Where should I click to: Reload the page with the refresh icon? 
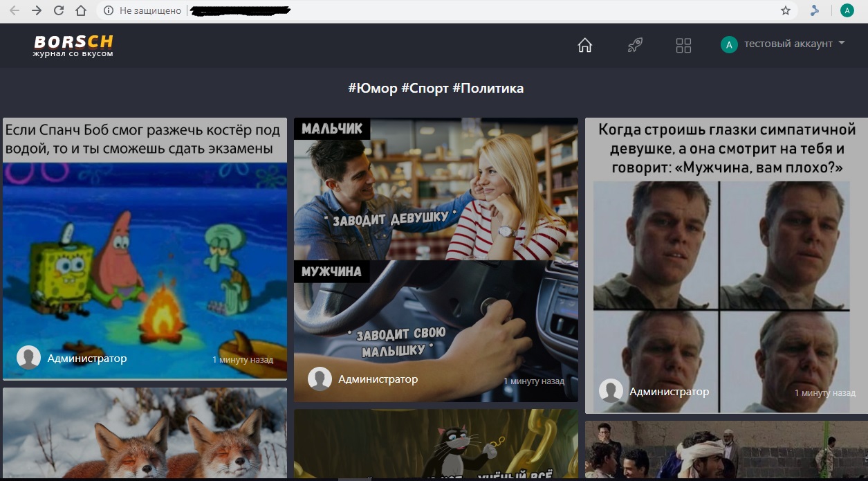pyautogui.click(x=59, y=10)
